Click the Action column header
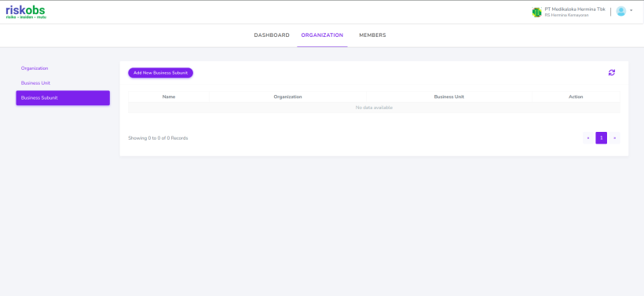The width and height of the screenshot is (644, 296). tap(576, 97)
